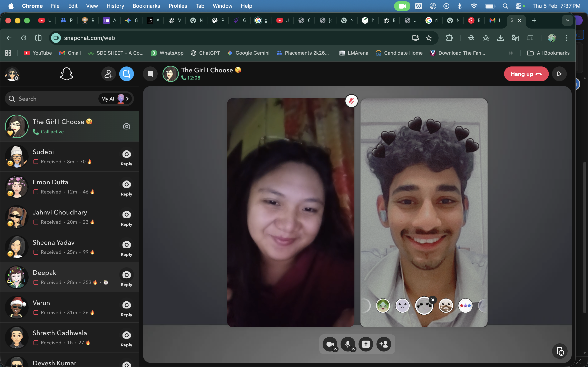Hang up the active call
The width and height of the screenshot is (588, 367).
[x=526, y=74]
